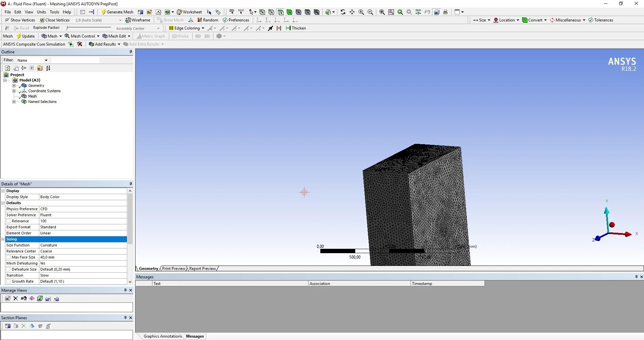Image resolution: width=644 pixels, height=340 pixels.
Task: Click the Show Vertices button
Action: [x=20, y=20]
